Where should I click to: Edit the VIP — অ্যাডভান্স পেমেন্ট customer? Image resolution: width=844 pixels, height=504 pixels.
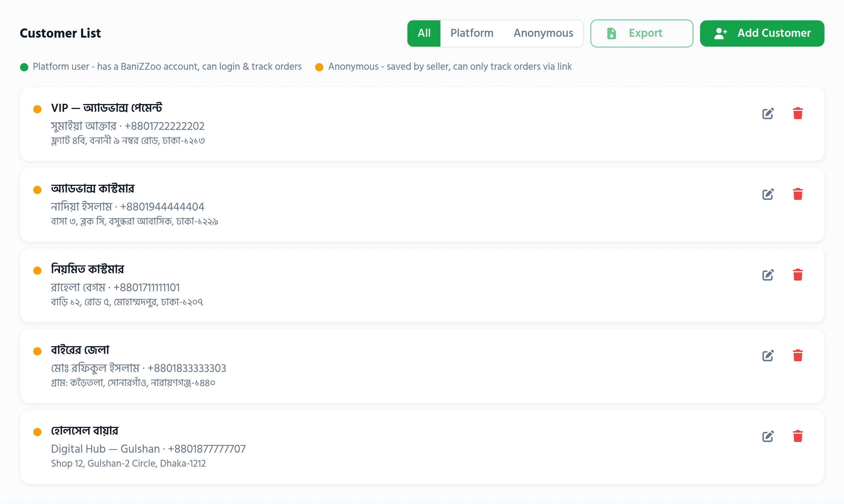[768, 113]
